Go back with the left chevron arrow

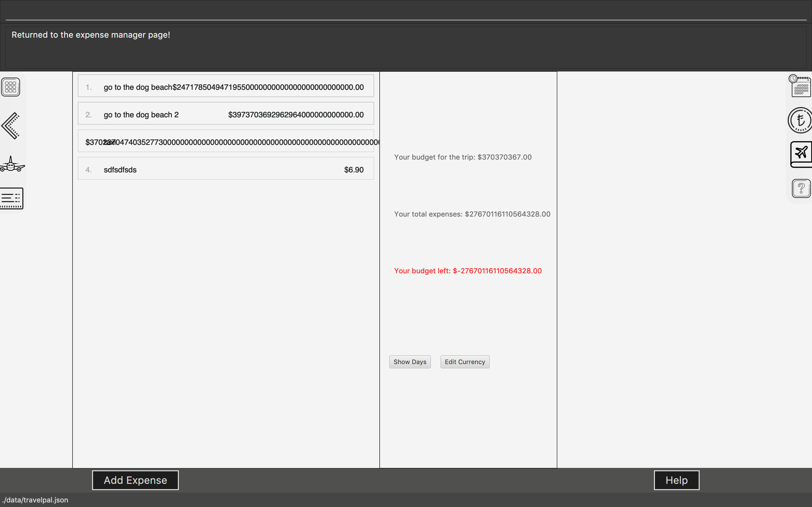click(x=10, y=126)
